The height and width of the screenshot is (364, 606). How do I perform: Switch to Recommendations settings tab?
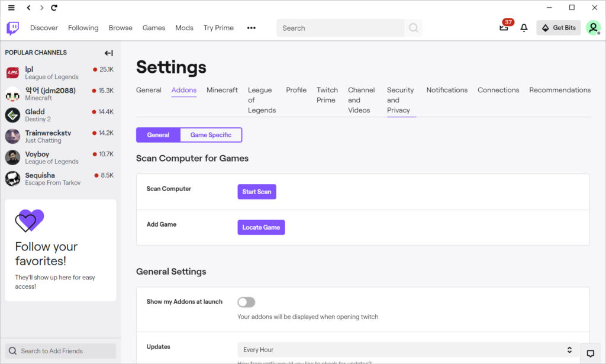tap(560, 90)
